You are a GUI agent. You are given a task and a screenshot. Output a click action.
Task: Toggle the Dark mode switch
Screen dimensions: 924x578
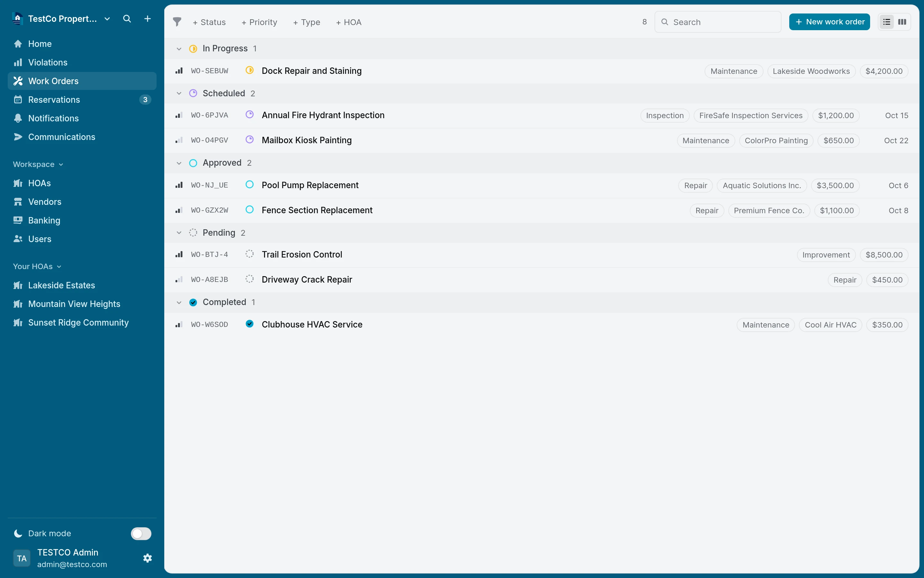141,533
